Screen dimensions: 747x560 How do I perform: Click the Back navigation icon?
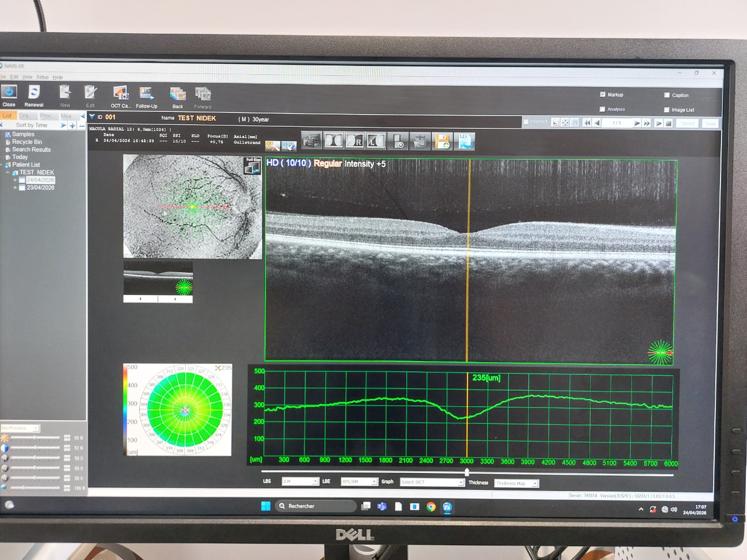(178, 95)
